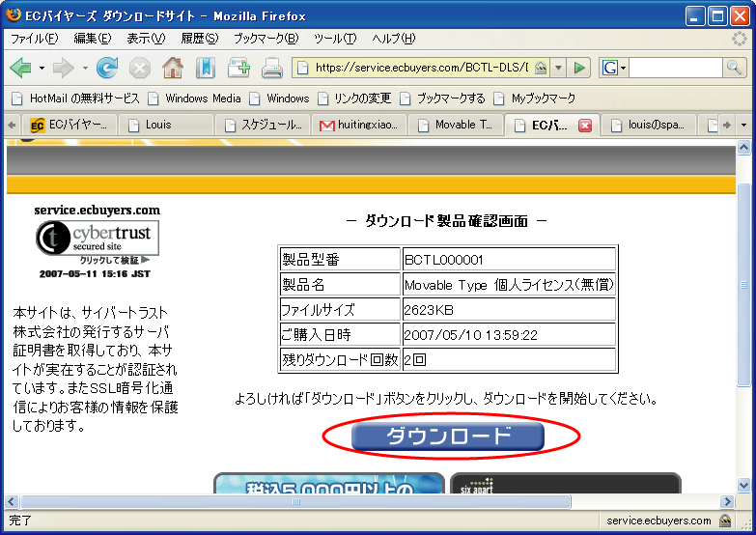Click the green Go button
Viewport: 756px width, 535px height.
[579, 68]
